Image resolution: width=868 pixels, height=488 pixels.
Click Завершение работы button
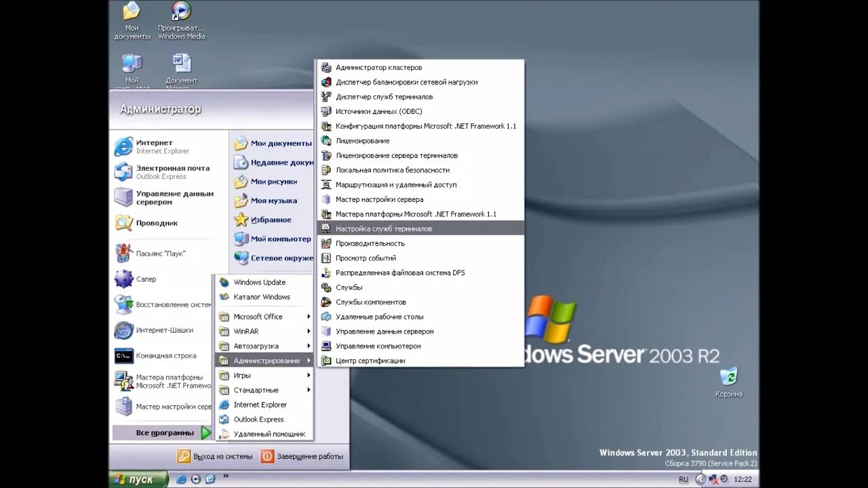pos(302,456)
